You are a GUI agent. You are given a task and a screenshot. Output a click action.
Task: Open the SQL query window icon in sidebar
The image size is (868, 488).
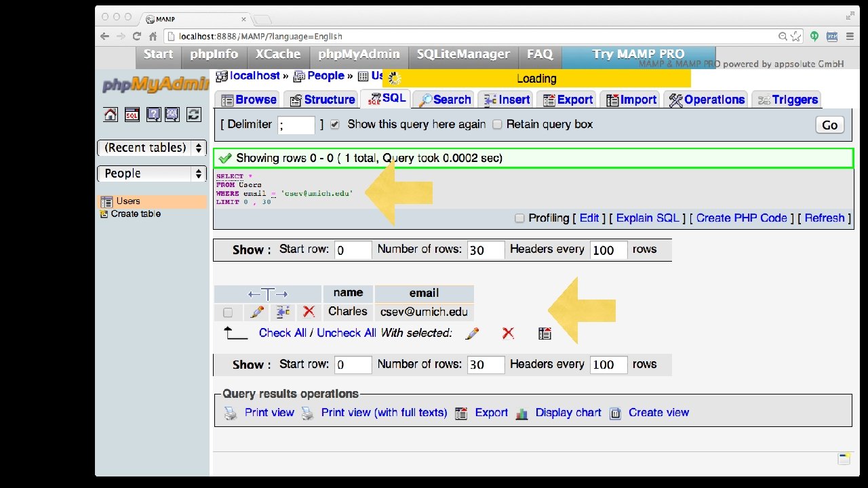(132, 115)
